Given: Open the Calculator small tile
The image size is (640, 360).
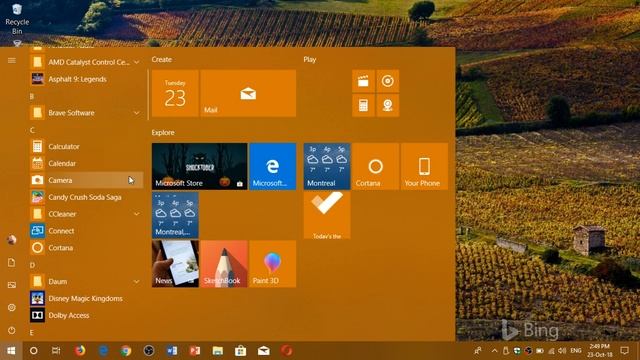Looking at the screenshot, I should pos(363,105).
